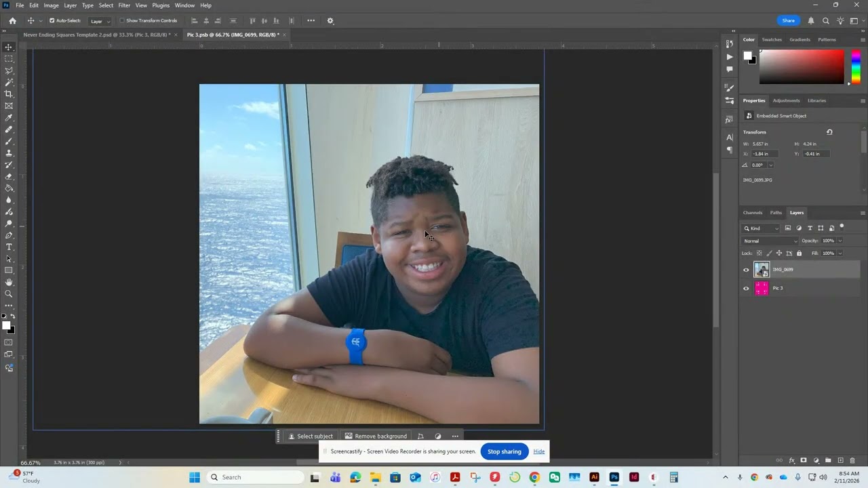Toggle lock transparent pixels
The width and height of the screenshot is (868, 488).
pyautogui.click(x=759, y=253)
